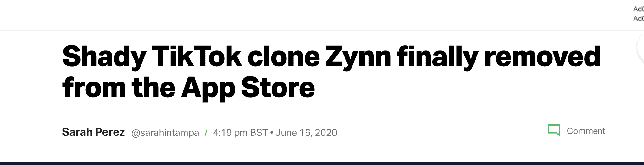Click the green comment speech bubble icon
644x165 pixels.
click(x=554, y=130)
